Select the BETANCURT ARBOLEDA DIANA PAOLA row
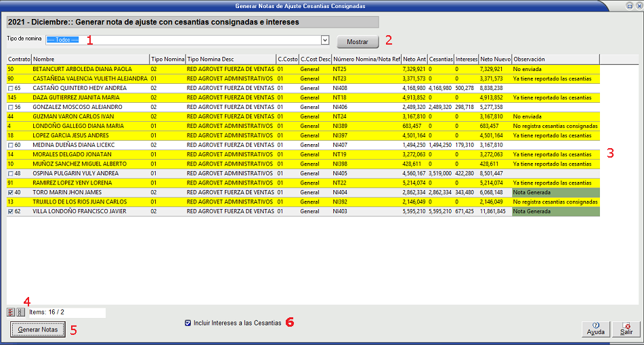Screen dimensions: 644x345 [83, 69]
